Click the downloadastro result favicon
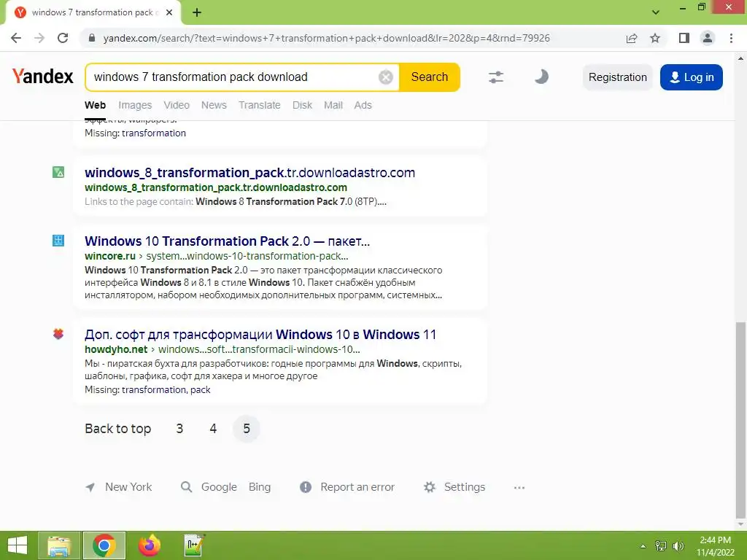Image resolution: width=747 pixels, height=560 pixels. click(58, 172)
